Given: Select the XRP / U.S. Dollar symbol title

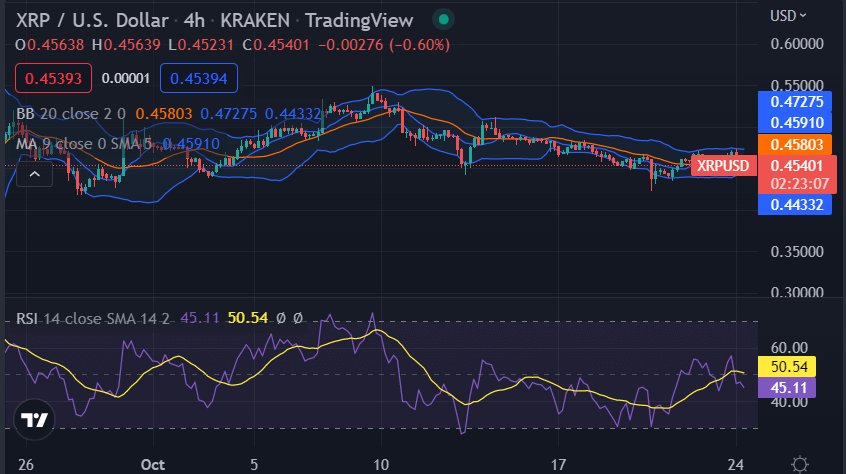Looking at the screenshot, I should pos(92,20).
